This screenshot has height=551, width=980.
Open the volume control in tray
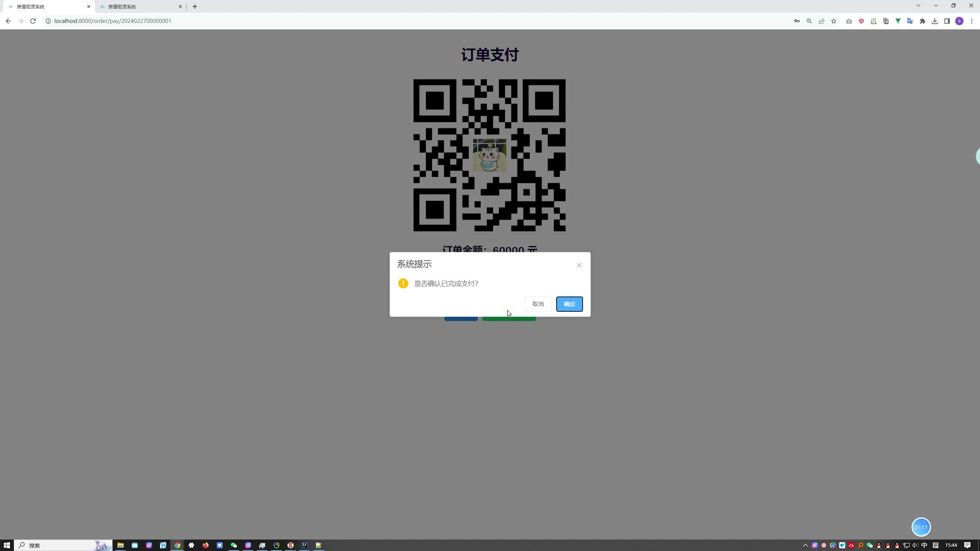pyautogui.click(x=915, y=545)
